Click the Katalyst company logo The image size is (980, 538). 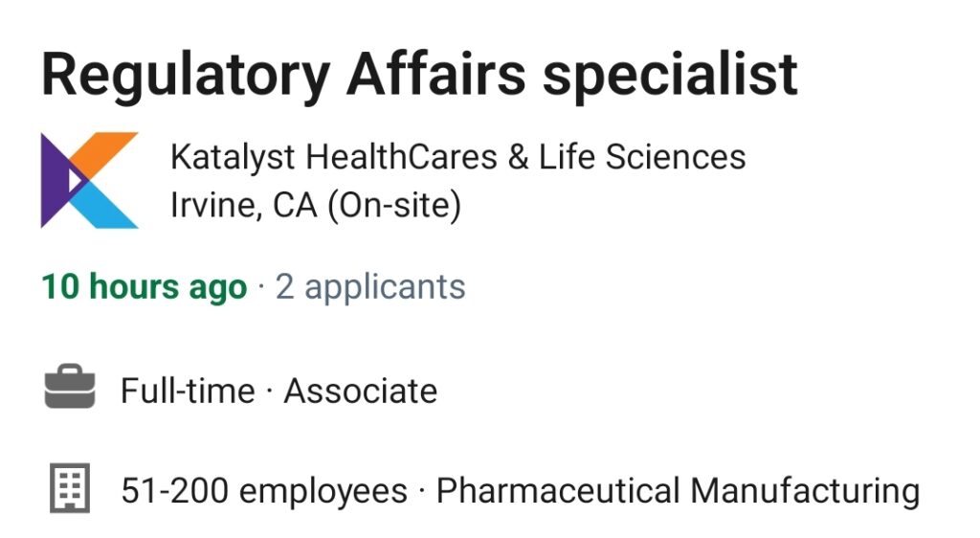coord(89,180)
